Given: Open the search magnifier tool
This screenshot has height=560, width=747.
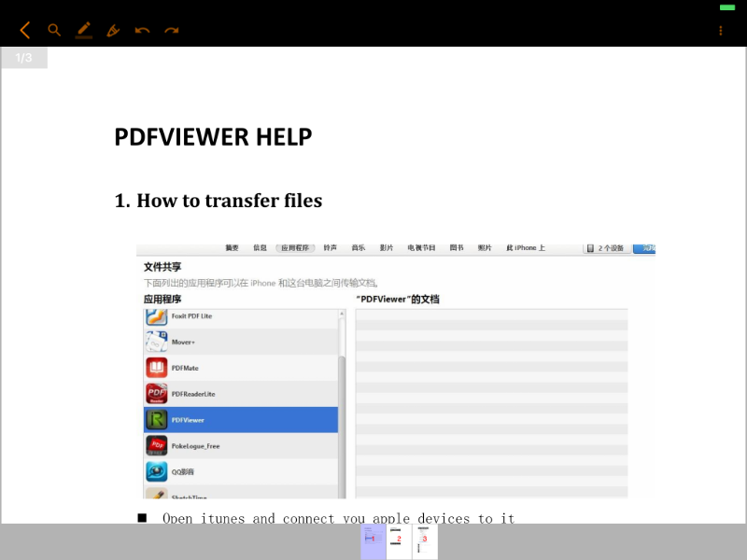Looking at the screenshot, I should pos(54,30).
